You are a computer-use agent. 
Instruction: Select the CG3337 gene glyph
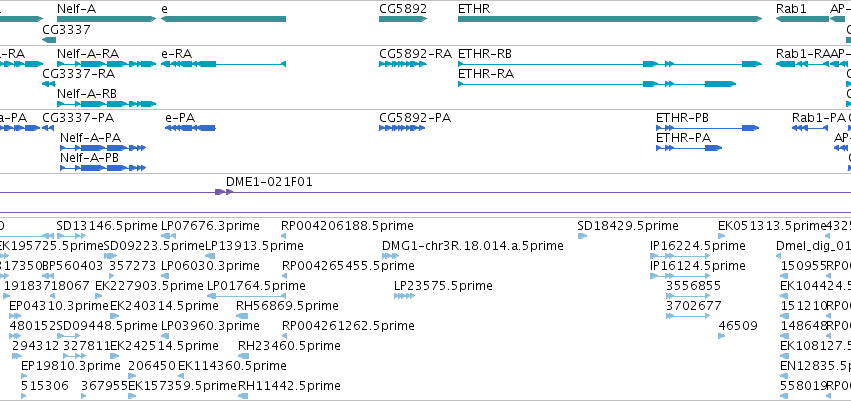[x=49, y=40]
